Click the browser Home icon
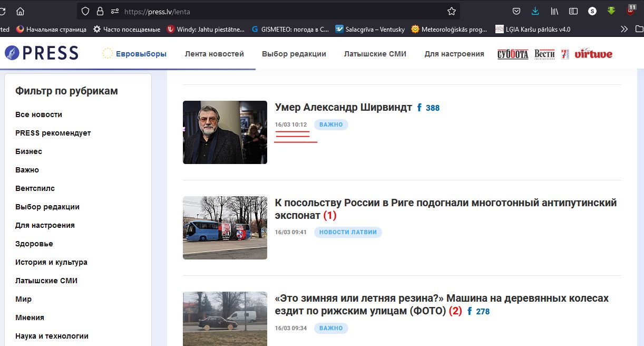The height and width of the screenshot is (346, 644). (20, 11)
